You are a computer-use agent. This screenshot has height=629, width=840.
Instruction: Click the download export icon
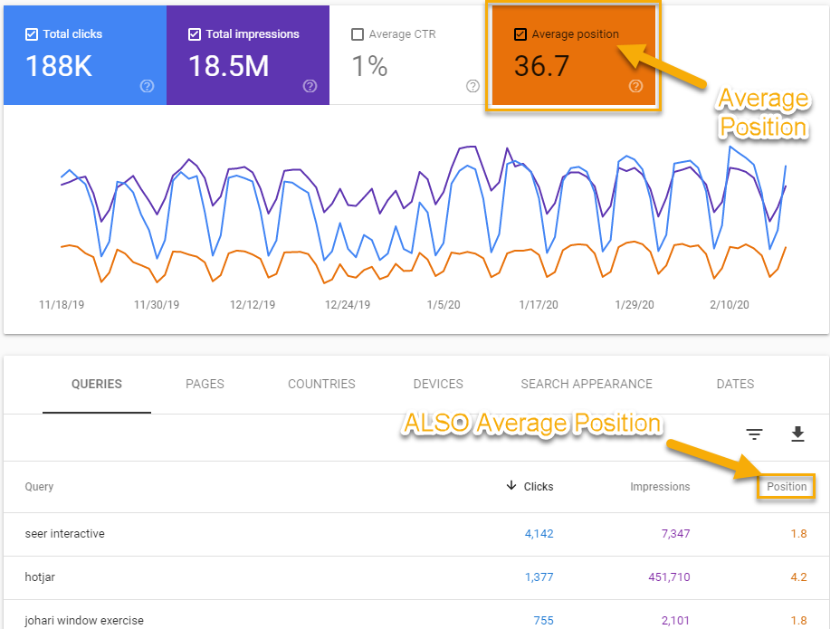[x=797, y=434]
